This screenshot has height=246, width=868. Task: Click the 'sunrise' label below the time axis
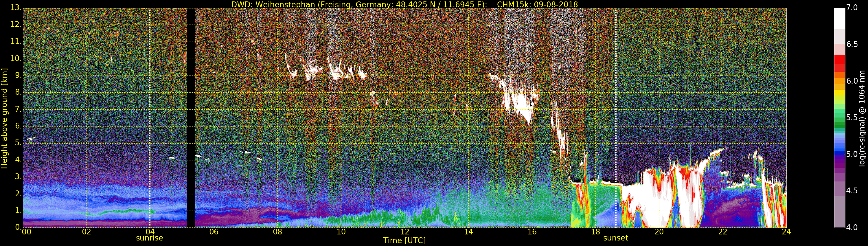click(x=149, y=238)
